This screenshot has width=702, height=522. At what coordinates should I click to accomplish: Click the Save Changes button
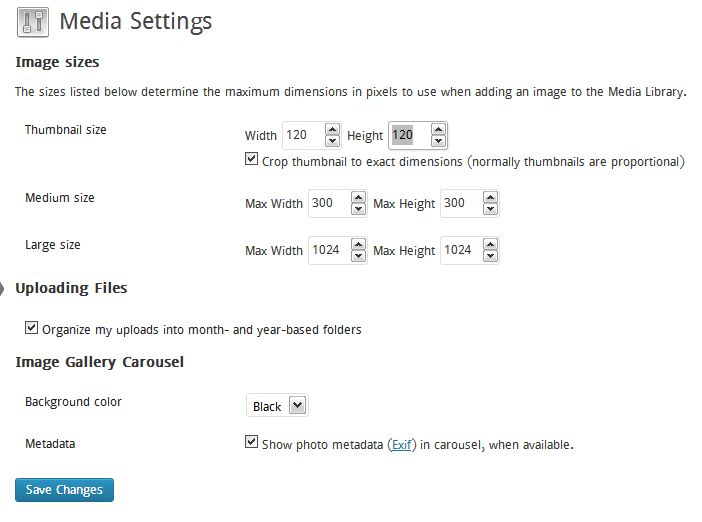(64, 490)
